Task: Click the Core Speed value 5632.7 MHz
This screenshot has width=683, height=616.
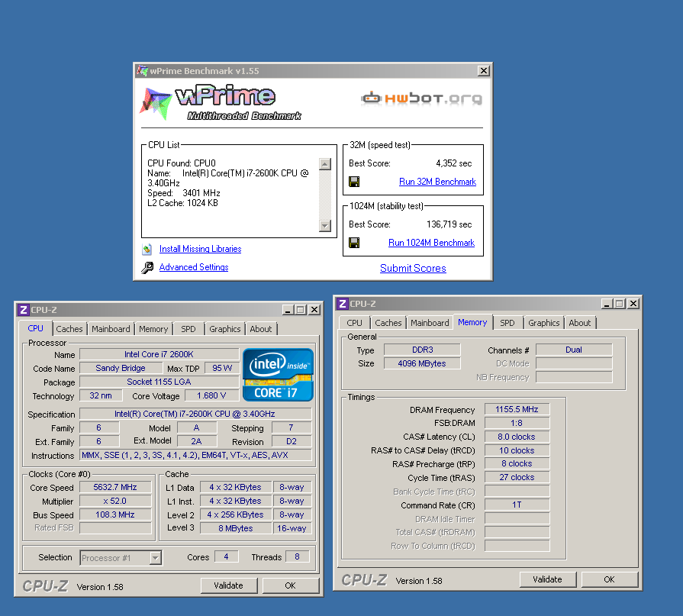Action: pyautogui.click(x=115, y=487)
